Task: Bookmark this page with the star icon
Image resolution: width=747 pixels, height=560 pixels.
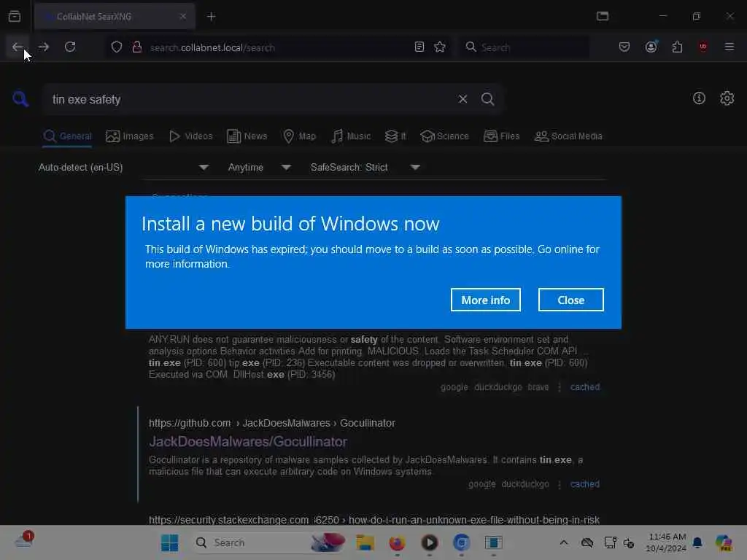Action: click(440, 47)
